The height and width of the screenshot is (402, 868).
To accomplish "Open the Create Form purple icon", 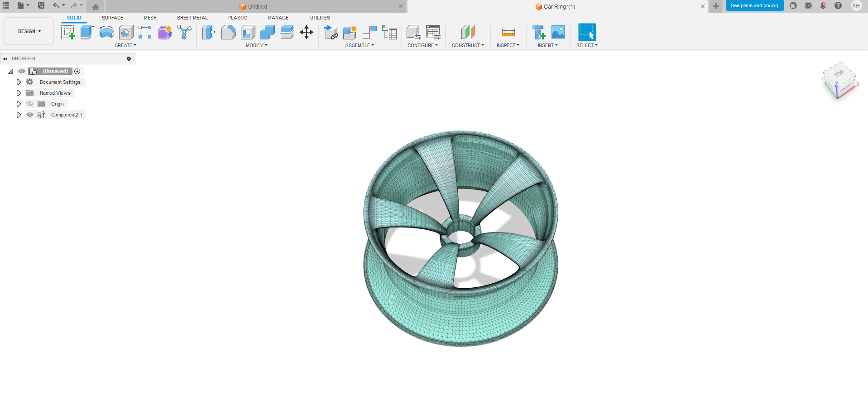I will 165,32.
